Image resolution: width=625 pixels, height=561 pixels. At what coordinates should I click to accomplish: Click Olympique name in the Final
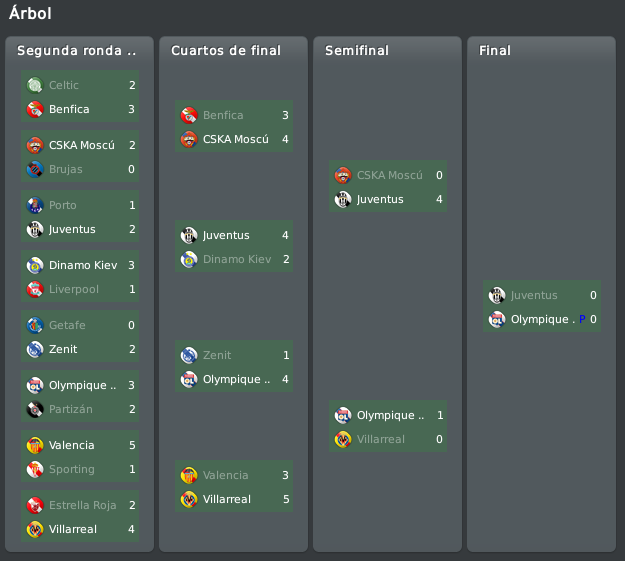pyautogui.click(x=543, y=319)
